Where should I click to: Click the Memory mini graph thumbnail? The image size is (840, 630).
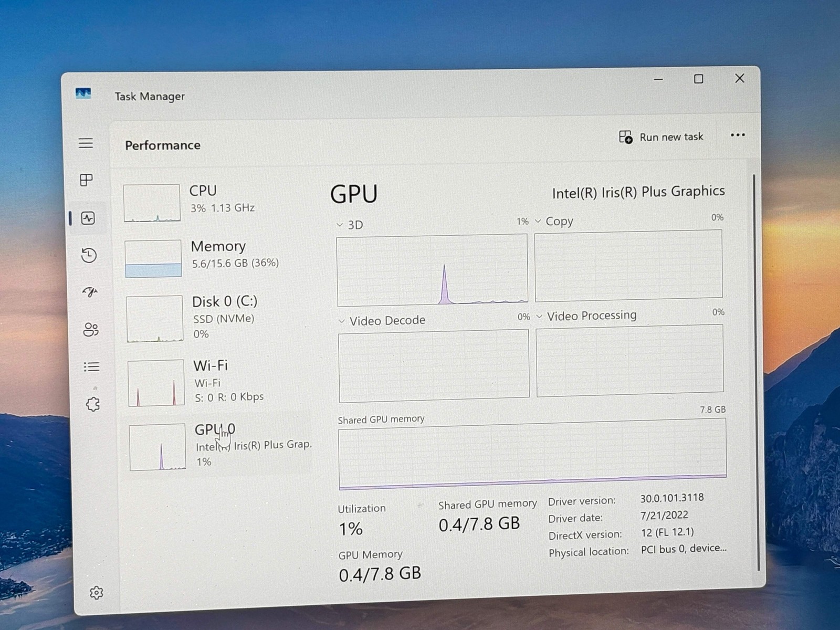pos(153,258)
